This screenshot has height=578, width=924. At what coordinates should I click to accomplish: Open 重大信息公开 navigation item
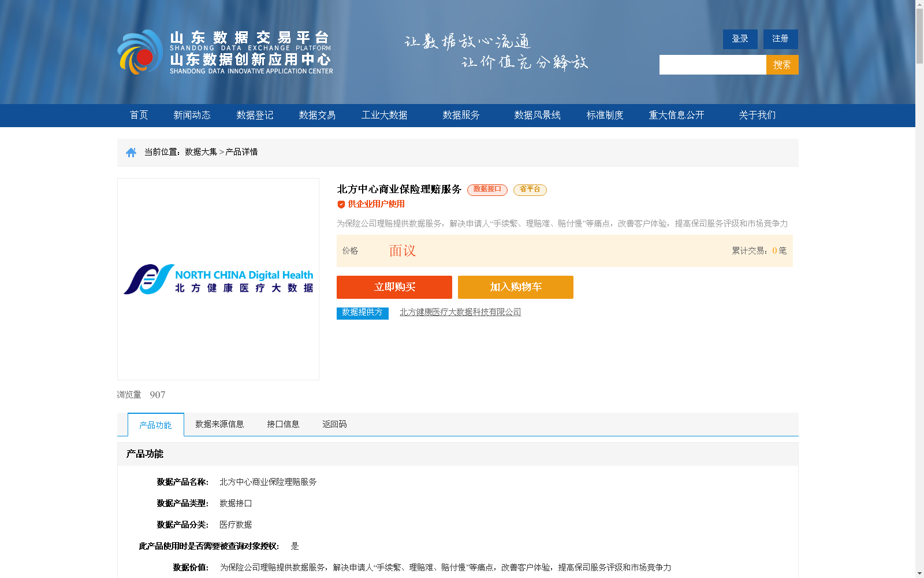677,115
